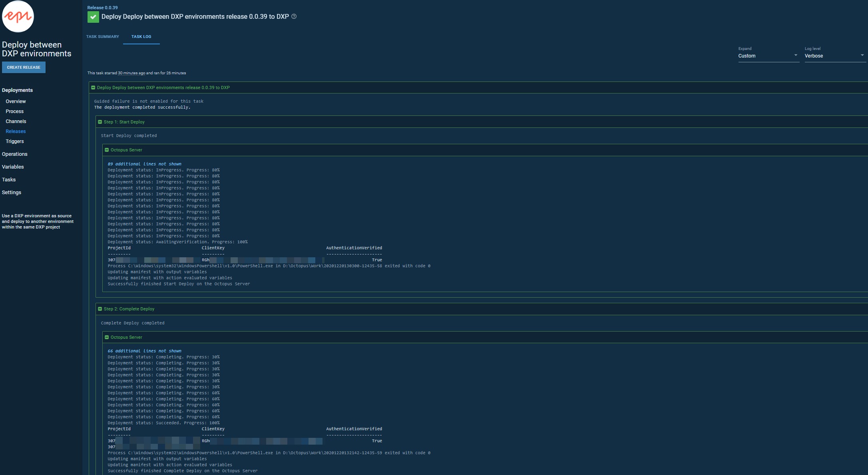Show the 66 additional lines not shown

point(144,351)
